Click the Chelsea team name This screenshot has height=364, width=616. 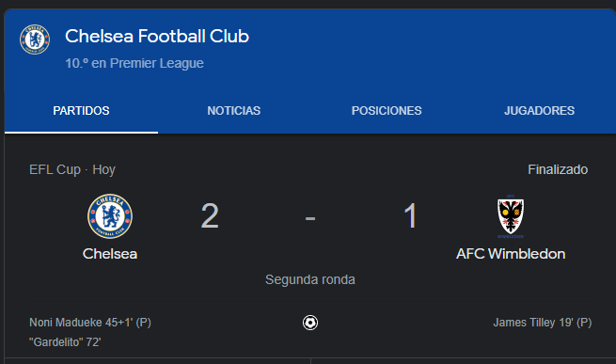click(110, 254)
